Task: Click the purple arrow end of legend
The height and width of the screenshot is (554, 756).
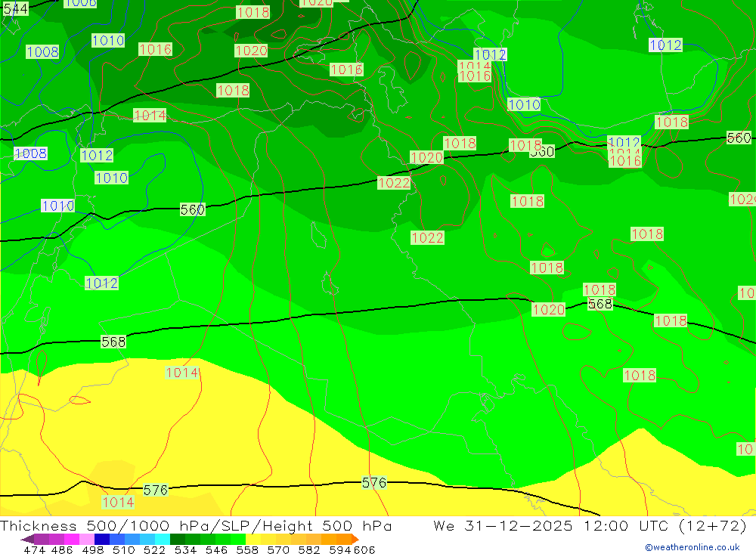Action: (x=27, y=539)
